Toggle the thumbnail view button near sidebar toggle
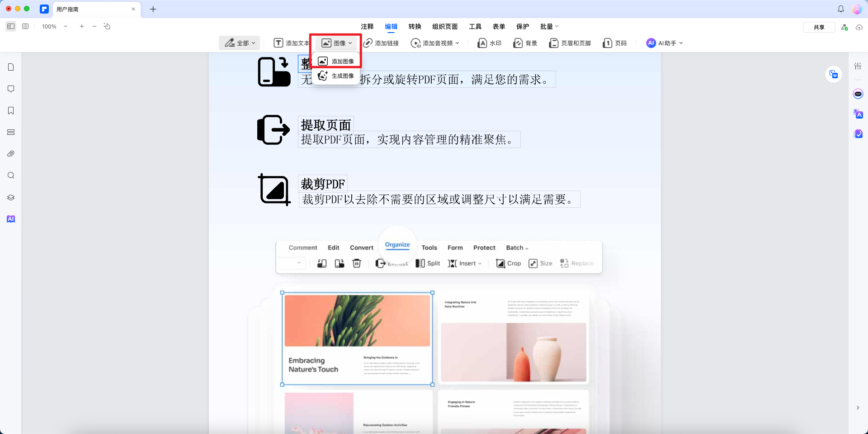 point(25,26)
